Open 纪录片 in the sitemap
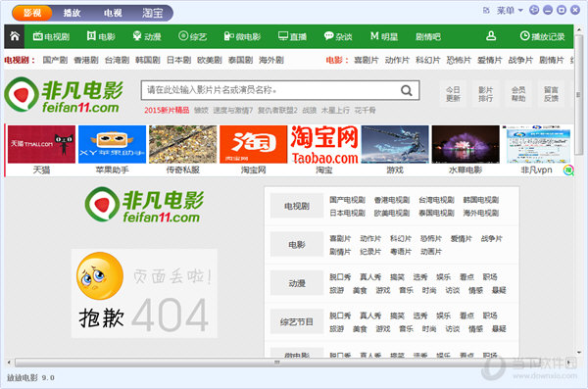Viewport: 588px width, 389px height. 370,252
